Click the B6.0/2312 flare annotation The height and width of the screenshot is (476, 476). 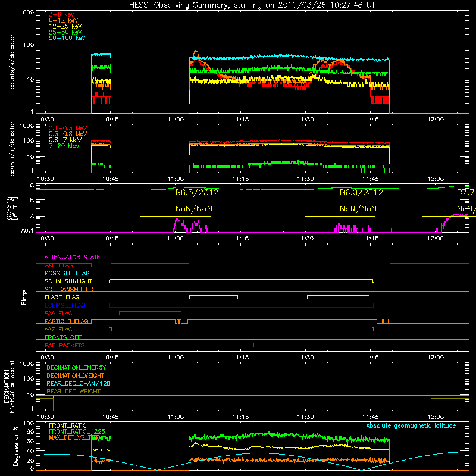coord(361,192)
